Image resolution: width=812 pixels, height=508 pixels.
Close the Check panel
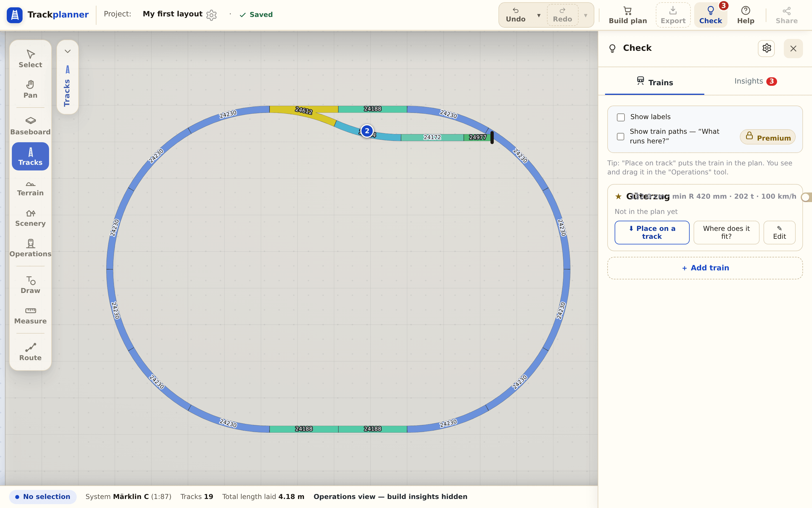click(x=793, y=48)
